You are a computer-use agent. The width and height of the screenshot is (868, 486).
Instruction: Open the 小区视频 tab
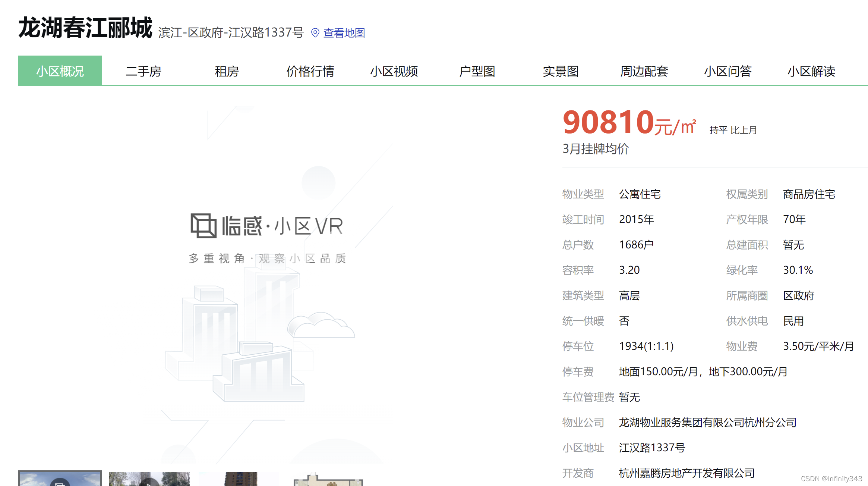pyautogui.click(x=394, y=71)
